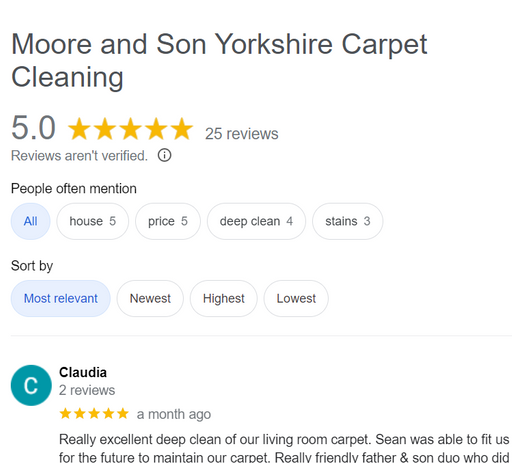Open Claudia's reviewer profile name
The image size is (512, 463).
(83, 372)
